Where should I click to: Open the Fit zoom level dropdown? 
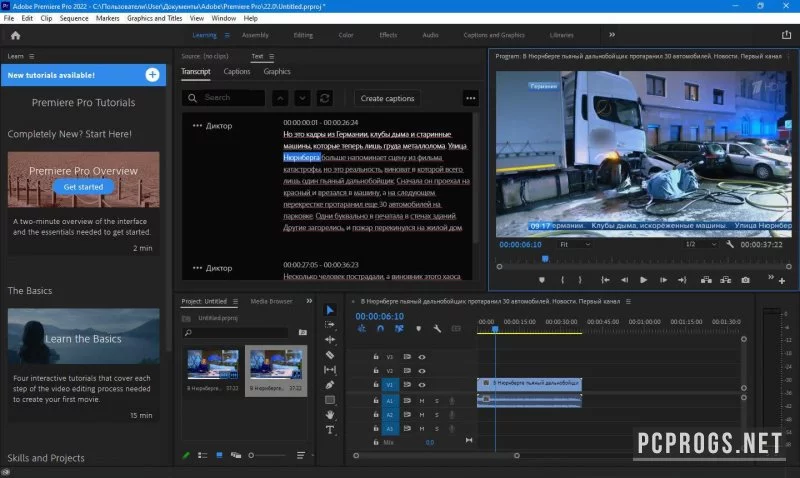point(575,244)
